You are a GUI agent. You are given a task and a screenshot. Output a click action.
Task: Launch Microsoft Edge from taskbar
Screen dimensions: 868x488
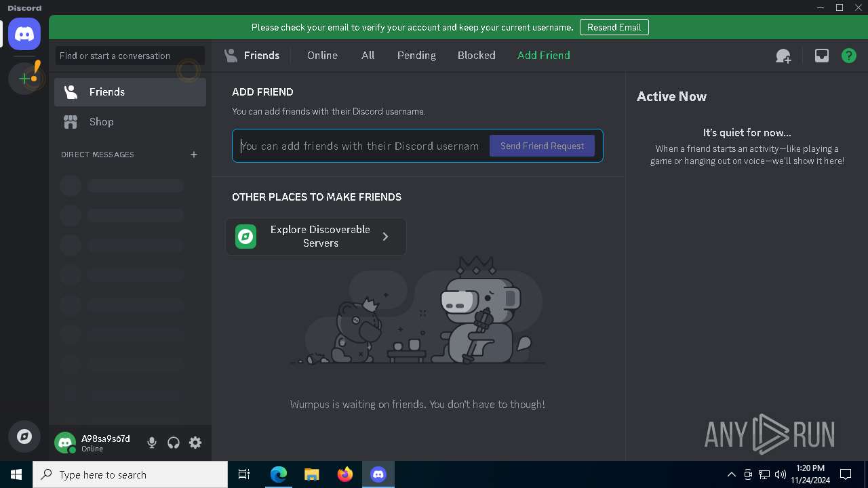pos(279,474)
